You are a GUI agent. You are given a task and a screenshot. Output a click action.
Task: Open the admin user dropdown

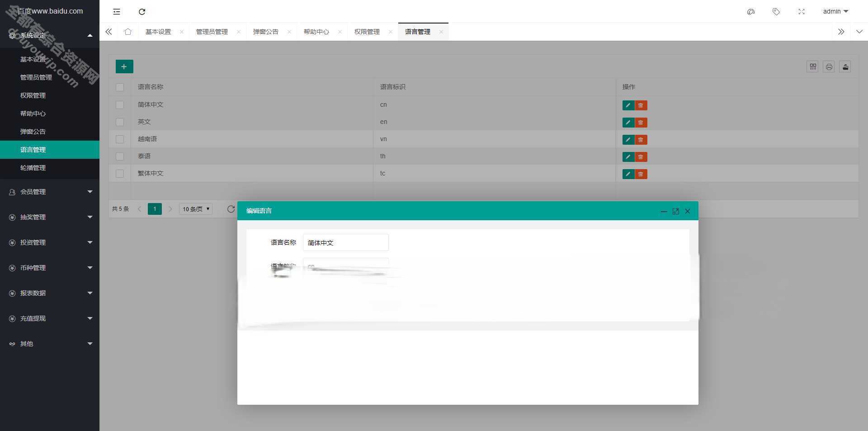point(835,11)
